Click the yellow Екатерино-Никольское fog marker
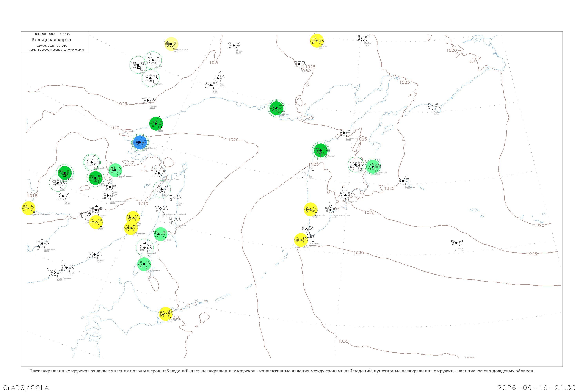 click(28, 208)
